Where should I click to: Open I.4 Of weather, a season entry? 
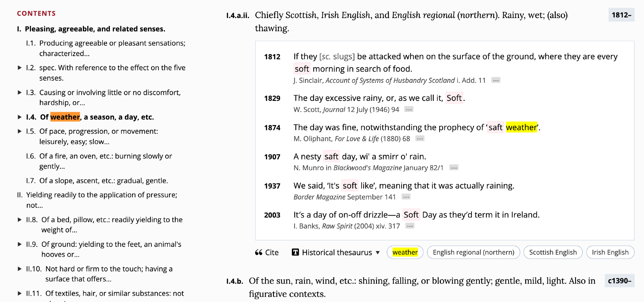97,117
